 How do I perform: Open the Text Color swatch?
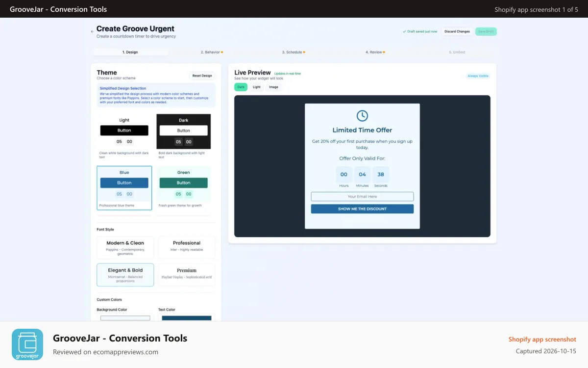tap(187, 318)
